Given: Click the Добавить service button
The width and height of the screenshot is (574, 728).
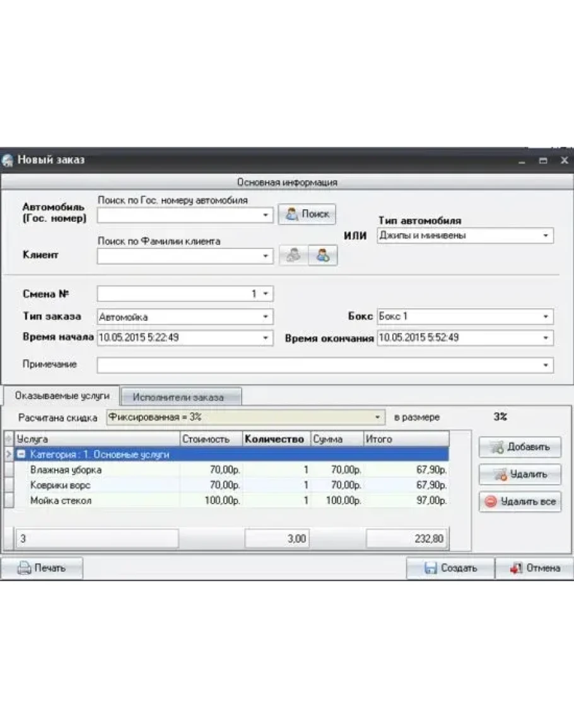Looking at the screenshot, I should (520, 447).
